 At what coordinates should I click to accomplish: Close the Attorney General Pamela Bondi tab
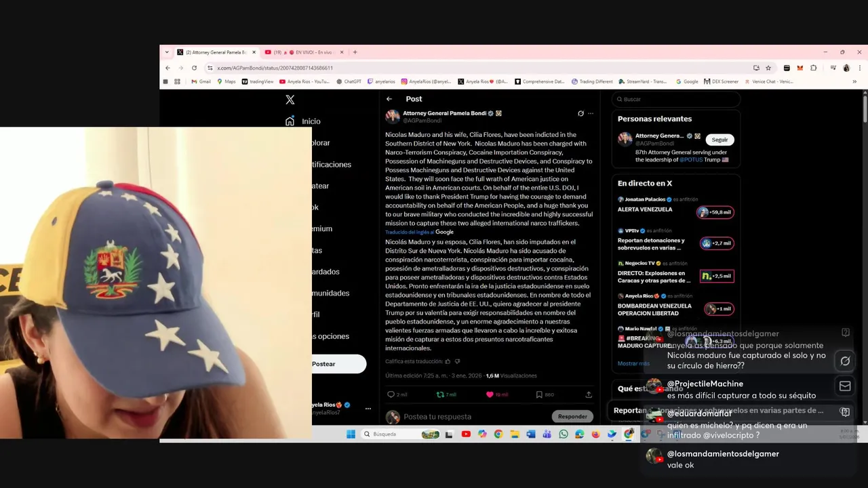coord(254,52)
